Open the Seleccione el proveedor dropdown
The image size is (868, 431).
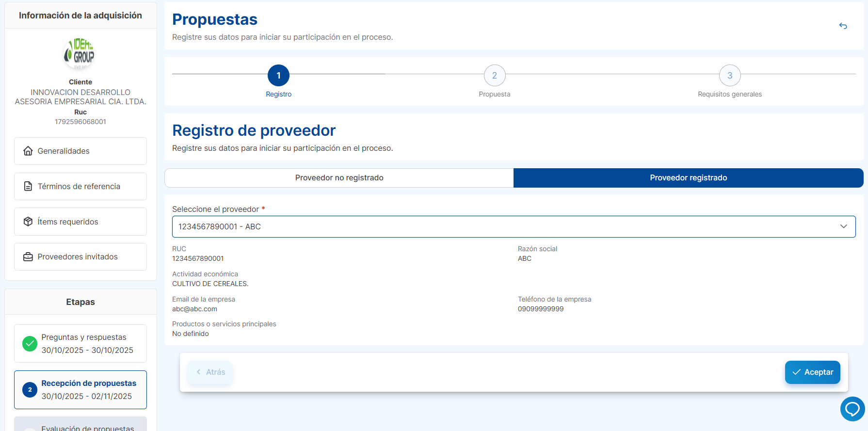pos(514,226)
